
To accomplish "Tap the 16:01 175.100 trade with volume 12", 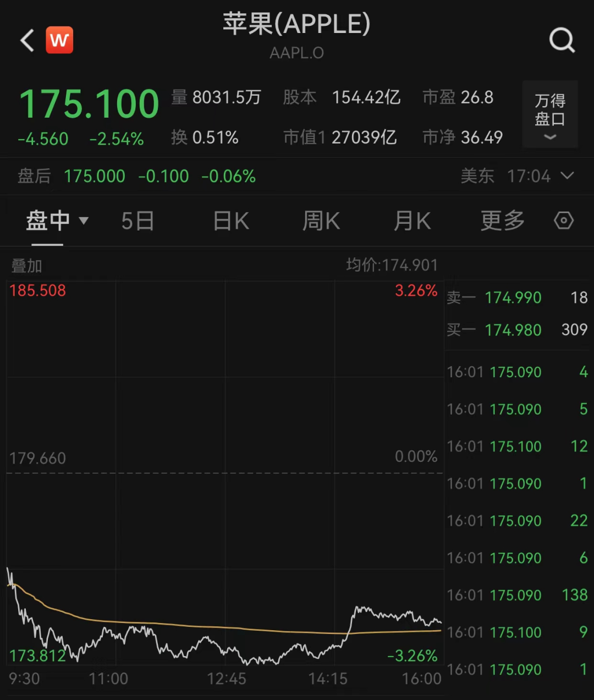I will coord(517,446).
